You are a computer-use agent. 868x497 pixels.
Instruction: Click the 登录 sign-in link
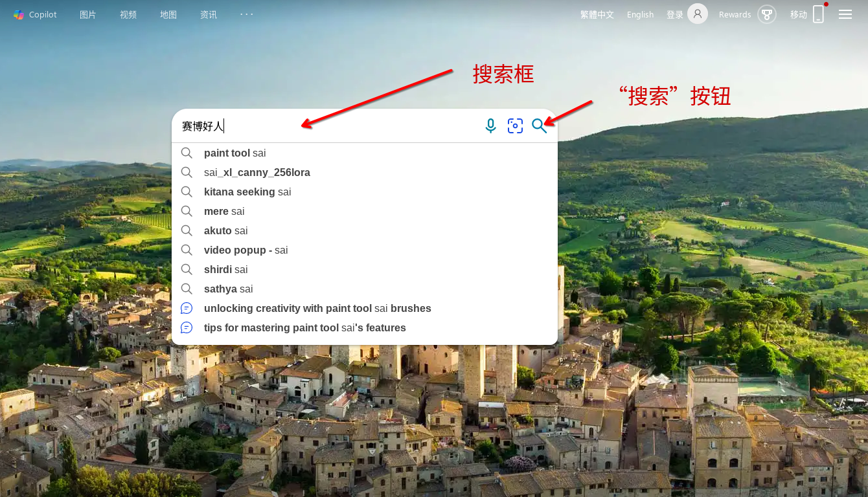click(675, 14)
